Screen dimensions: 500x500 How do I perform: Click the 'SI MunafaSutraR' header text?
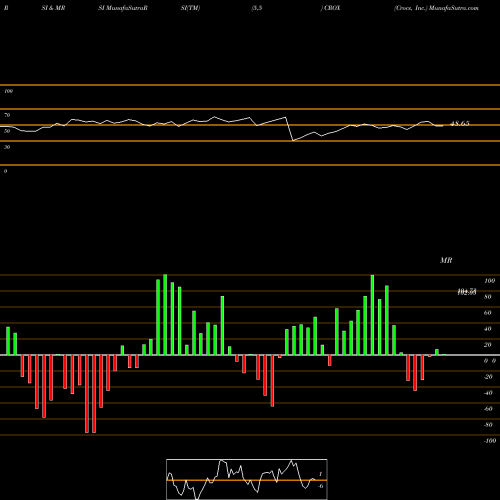pyautogui.click(x=123, y=8)
